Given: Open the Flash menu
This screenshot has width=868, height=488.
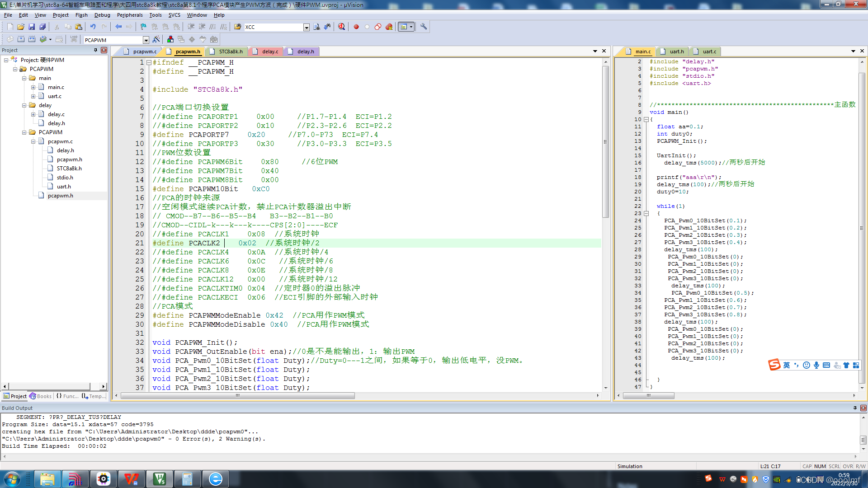Looking at the screenshot, I should click(81, 15).
